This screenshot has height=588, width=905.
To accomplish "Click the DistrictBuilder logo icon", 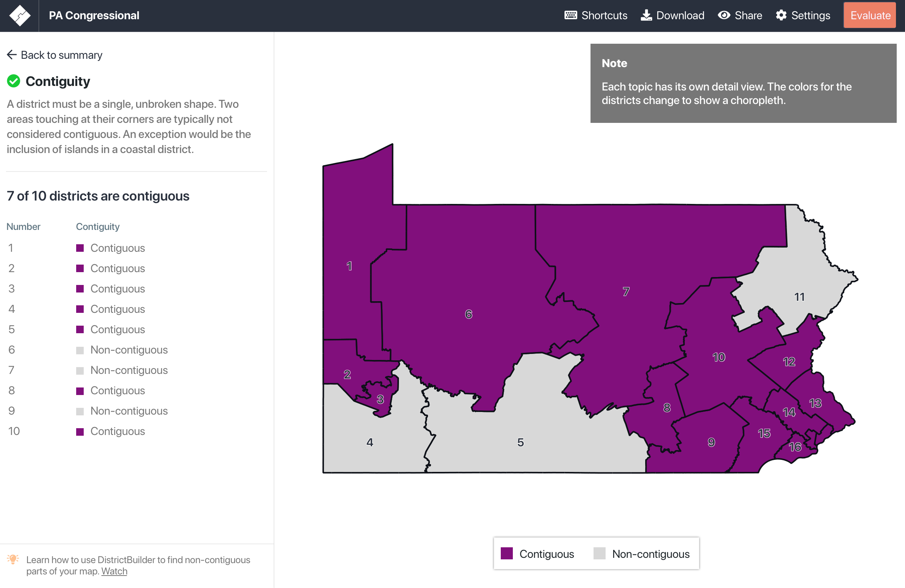I will tap(20, 15).
